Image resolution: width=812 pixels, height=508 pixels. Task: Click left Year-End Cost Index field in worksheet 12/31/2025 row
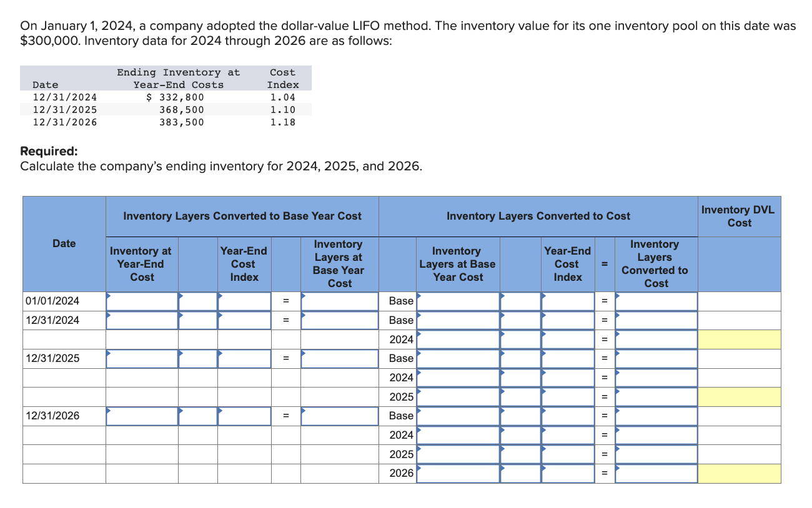pyautogui.click(x=244, y=358)
